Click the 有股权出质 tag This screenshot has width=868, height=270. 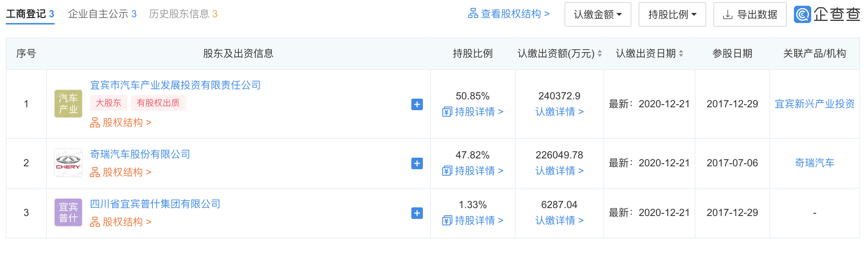(x=158, y=103)
